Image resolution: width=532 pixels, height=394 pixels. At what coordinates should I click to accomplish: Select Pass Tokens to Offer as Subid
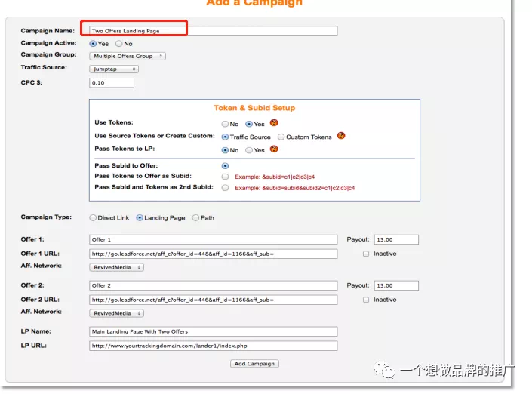coord(225,177)
